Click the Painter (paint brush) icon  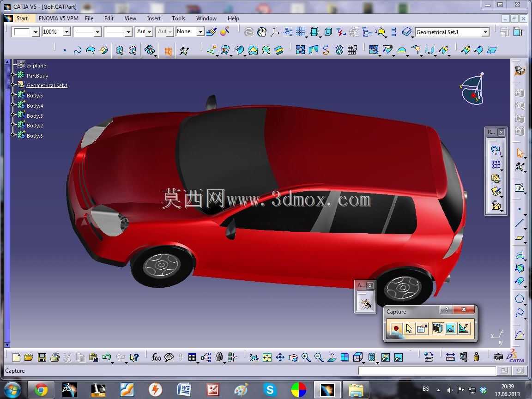click(211, 31)
